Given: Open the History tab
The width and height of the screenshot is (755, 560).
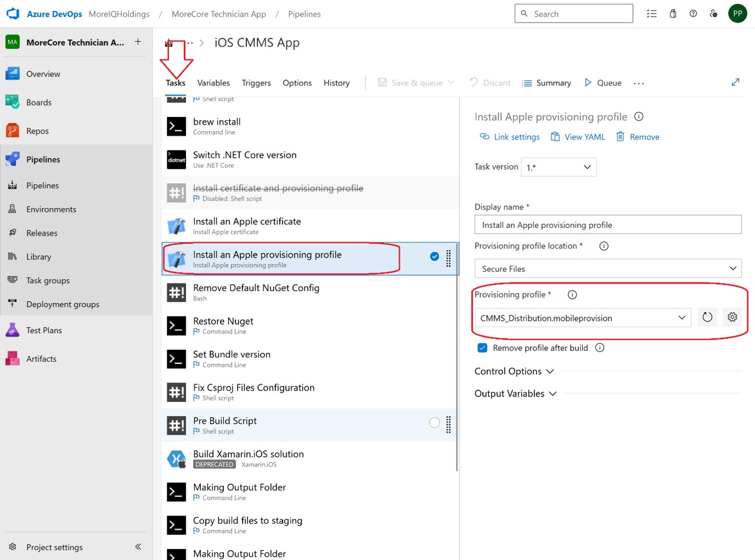Looking at the screenshot, I should point(336,83).
